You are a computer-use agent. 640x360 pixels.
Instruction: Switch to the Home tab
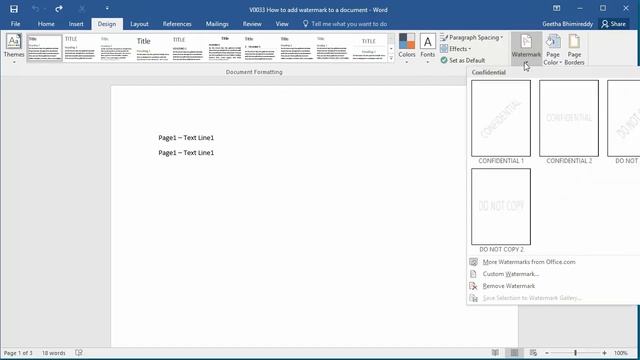coord(46,24)
